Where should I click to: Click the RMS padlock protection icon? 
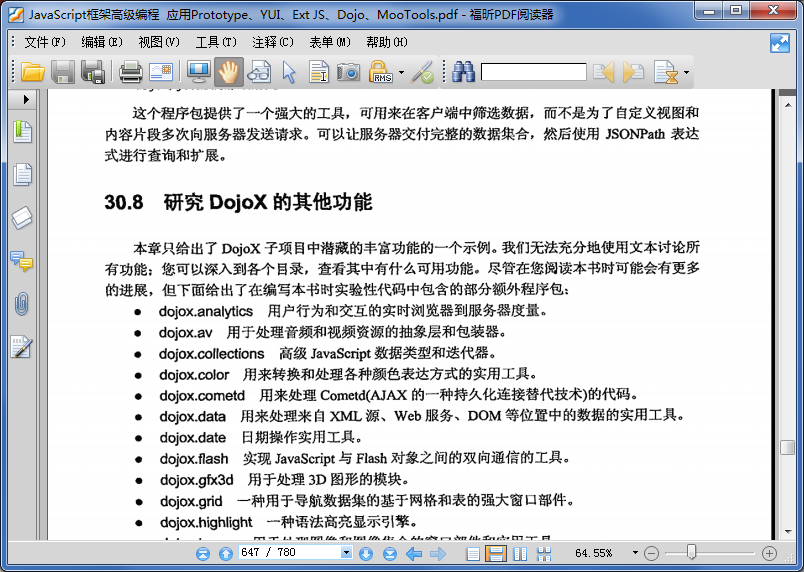pyautogui.click(x=380, y=72)
